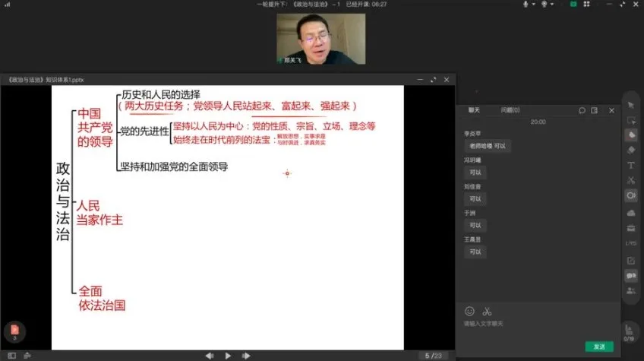Toggle the microphone on or off
644x361 pixels.
point(525,5)
